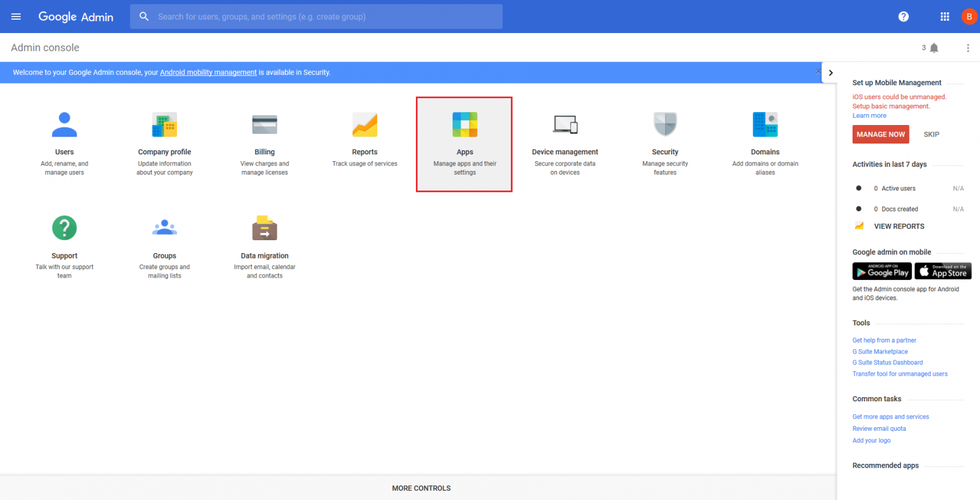
Task: Open the Billing card icon
Action: coord(265,124)
